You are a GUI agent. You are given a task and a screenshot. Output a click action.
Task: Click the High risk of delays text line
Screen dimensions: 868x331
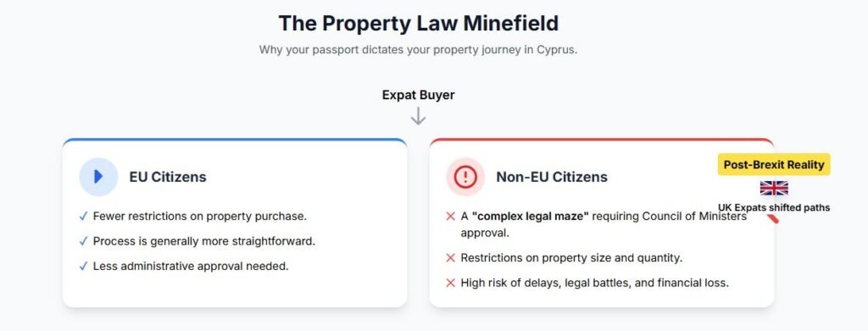click(594, 283)
